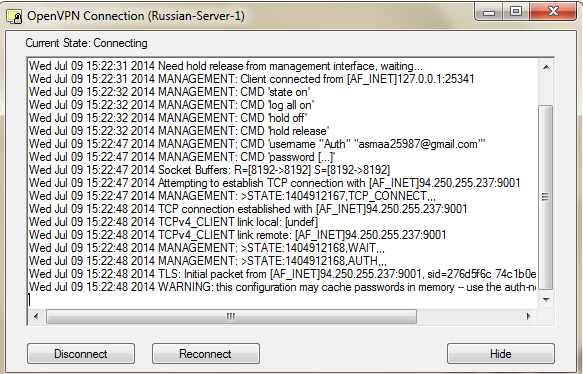This screenshot has width=583, height=374.
Task: Click the 'Socket Buffers' log line
Action: pyautogui.click(x=209, y=170)
